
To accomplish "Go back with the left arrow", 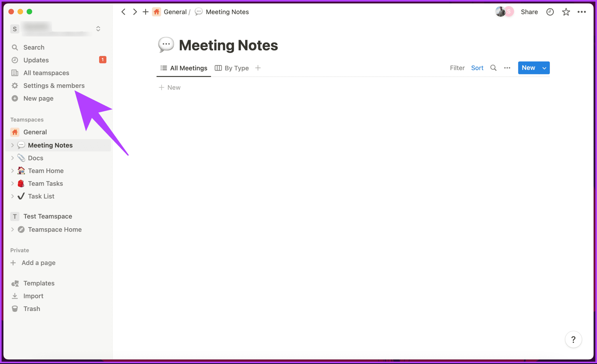I will click(x=123, y=12).
